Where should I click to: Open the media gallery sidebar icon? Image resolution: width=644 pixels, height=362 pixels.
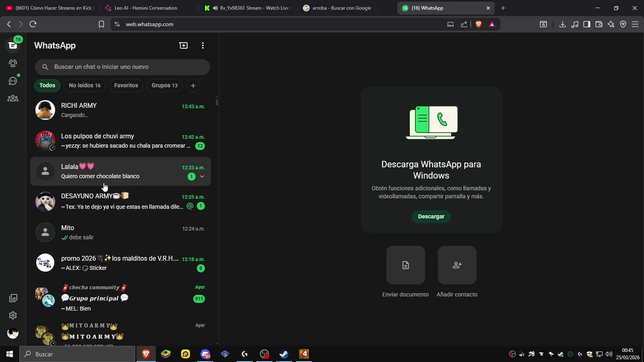[x=13, y=298]
